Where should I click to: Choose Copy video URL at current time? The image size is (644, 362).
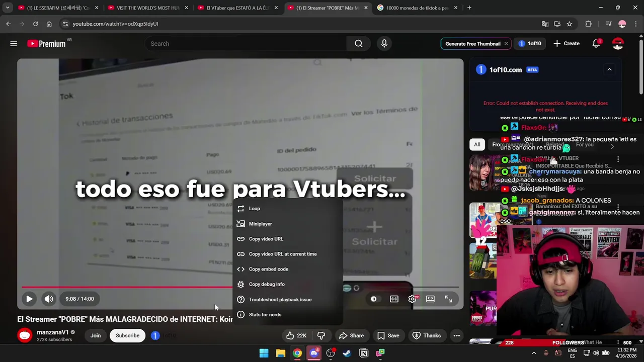[x=288, y=254]
